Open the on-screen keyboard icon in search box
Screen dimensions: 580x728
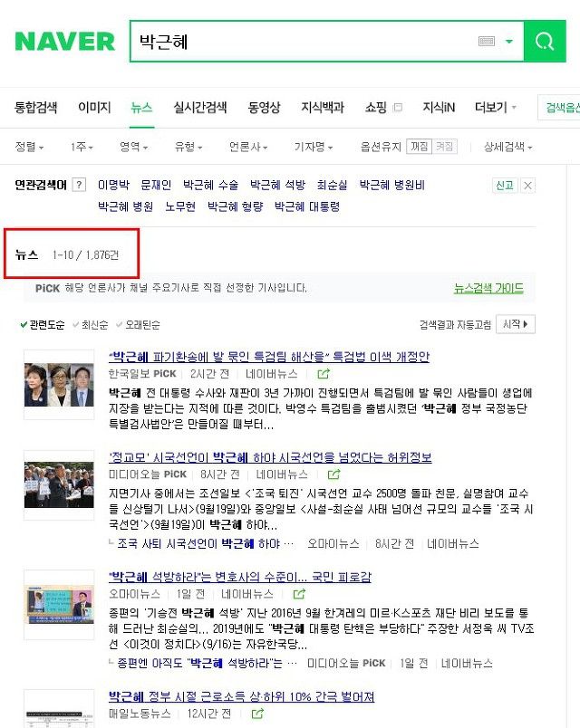pyautogui.click(x=486, y=42)
